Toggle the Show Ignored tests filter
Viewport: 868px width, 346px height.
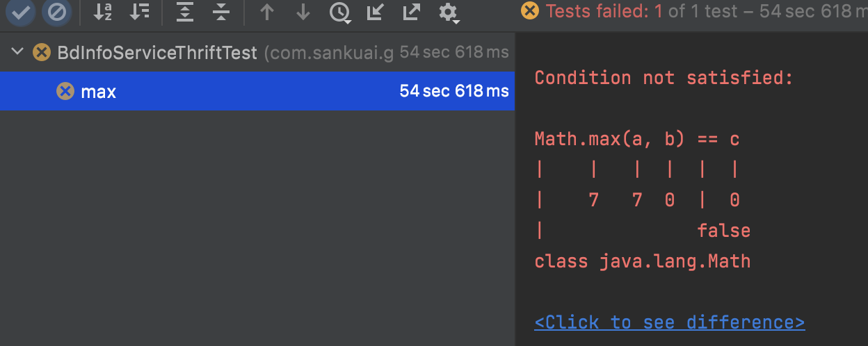click(56, 12)
